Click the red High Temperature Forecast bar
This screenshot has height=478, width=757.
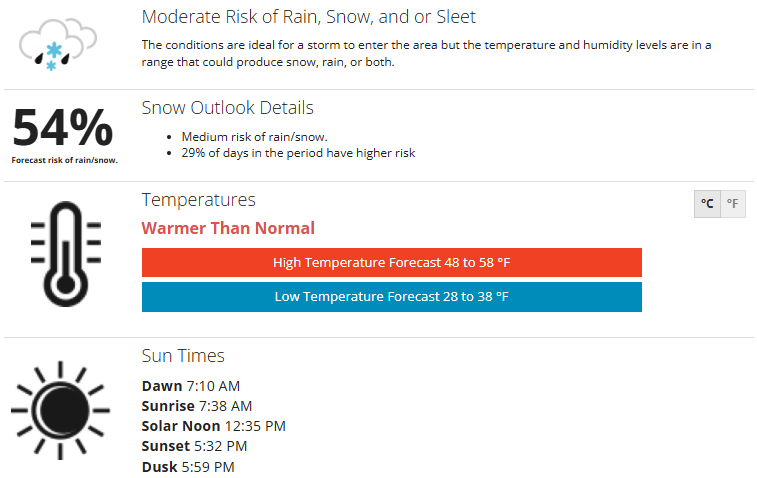391,263
